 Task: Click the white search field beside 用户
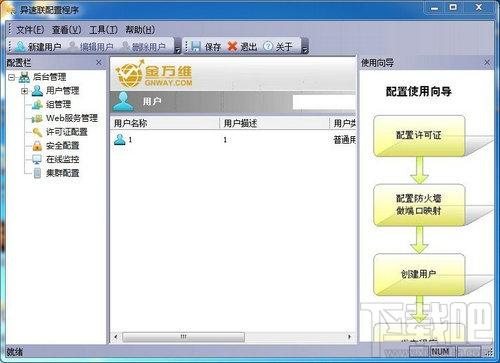[x=324, y=102]
